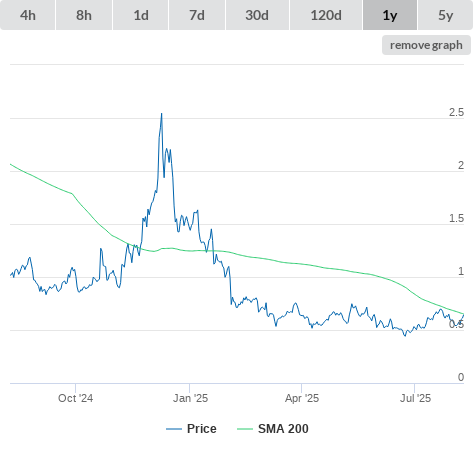Click the active 1y range tab
474x455 pixels.
[x=390, y=15]
